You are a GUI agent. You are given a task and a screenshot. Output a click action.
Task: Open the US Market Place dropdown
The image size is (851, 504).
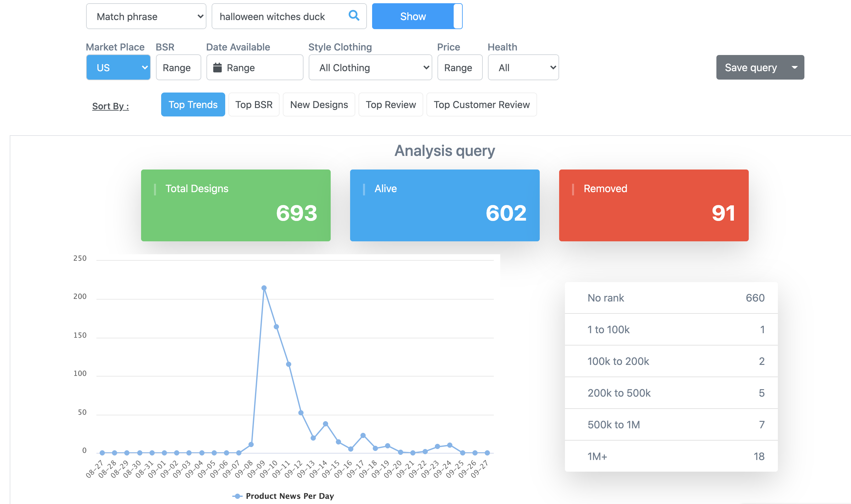(118, 68)
